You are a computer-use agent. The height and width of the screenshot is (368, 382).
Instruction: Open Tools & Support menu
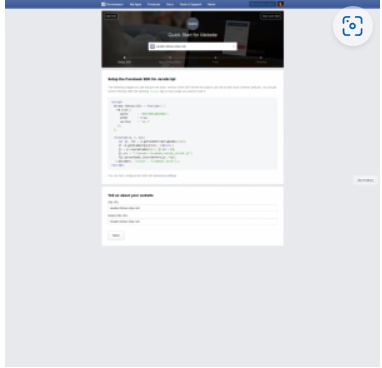pyautogui.click(x=191, y=4)
